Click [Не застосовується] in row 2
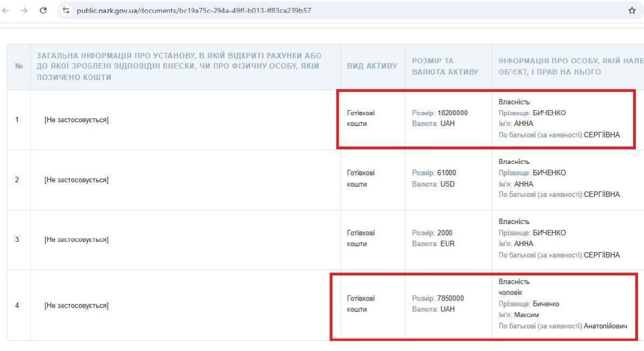The image size is (644, 351). pyautogui.click(x=76, y=180)
